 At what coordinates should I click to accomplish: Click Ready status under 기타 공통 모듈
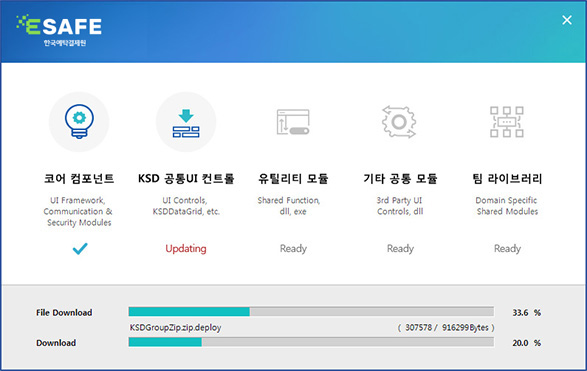[400, 249]
